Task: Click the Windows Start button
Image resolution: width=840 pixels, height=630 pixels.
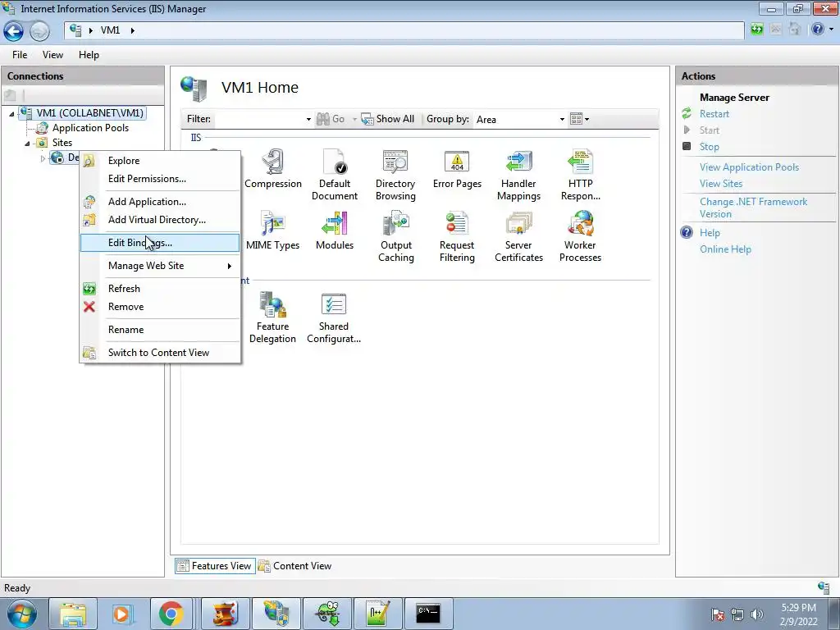Action: point(21,614)
